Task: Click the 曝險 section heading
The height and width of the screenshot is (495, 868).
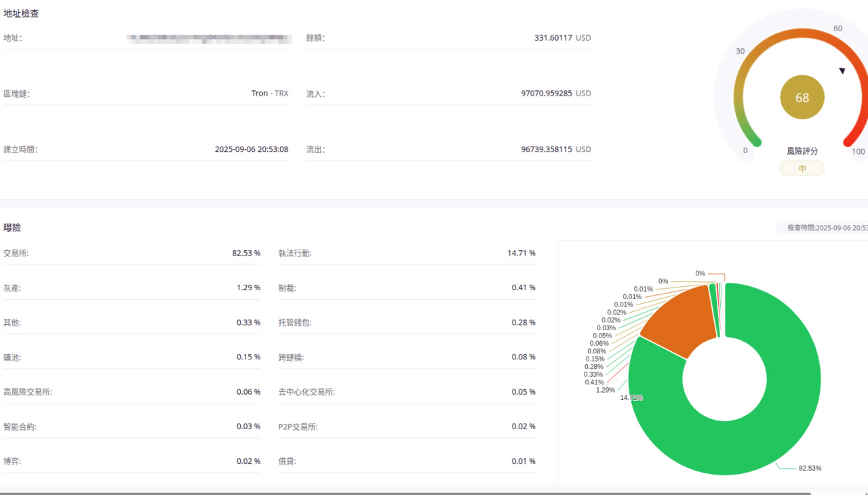Action: pos(12,228)
